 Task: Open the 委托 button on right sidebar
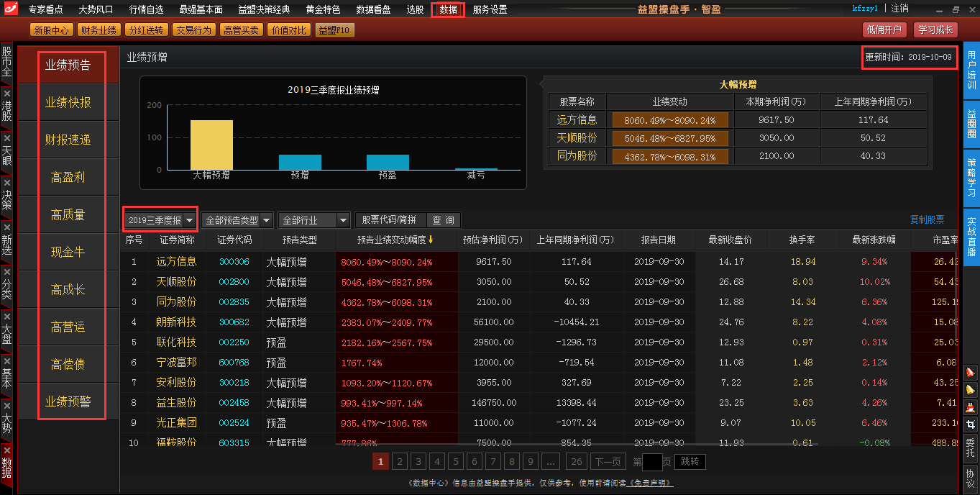point(971,448)
